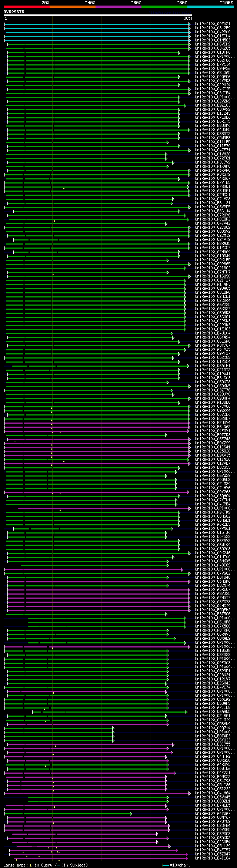
Task: Select last hit label UniRef100_B4I184
Action: [x=213, y=858]
